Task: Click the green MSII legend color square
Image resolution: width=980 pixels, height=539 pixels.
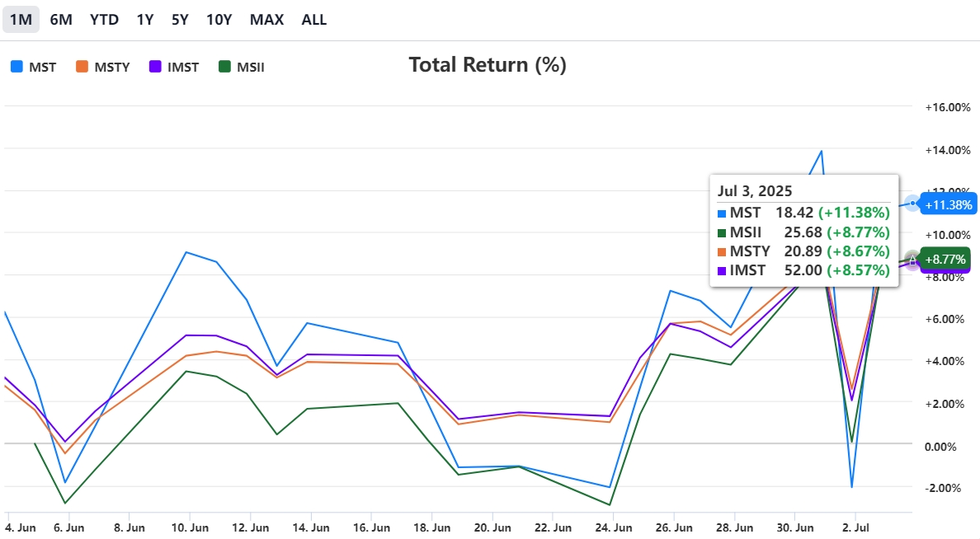Action: click(225, 66)
